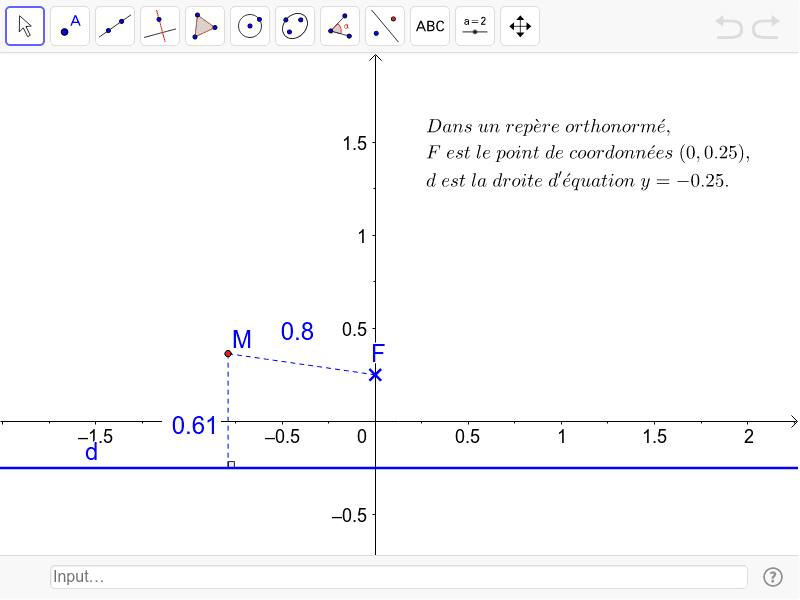This screenshot has height=600, width=800.
Task: Select the Polygon tool
Action: (205, 26)
